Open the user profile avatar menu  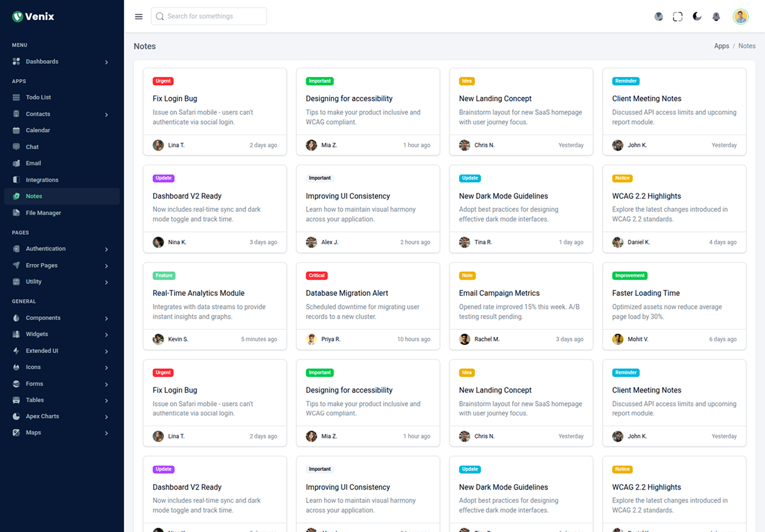[740, 17]
